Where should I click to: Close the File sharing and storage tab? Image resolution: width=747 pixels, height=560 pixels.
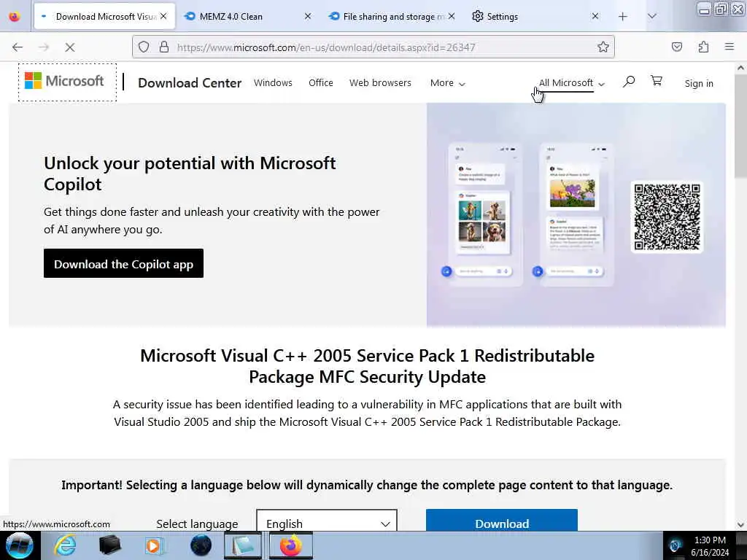tap(451, 16)
